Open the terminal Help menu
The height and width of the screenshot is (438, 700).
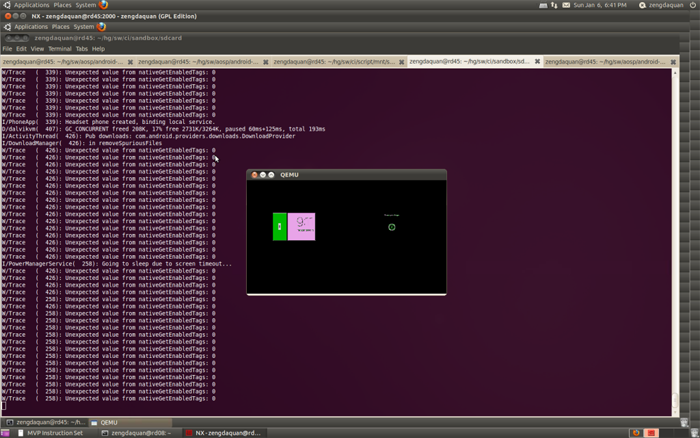[99, 49]
